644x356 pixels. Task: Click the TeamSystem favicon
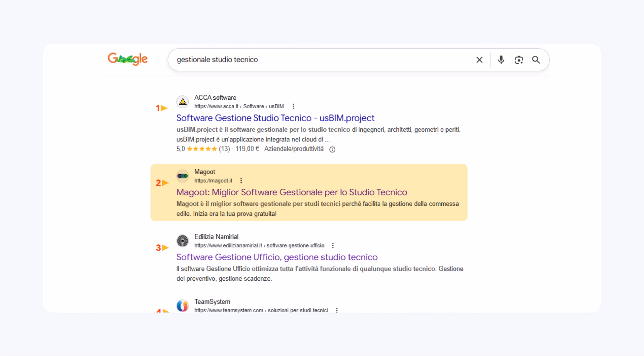183,306
